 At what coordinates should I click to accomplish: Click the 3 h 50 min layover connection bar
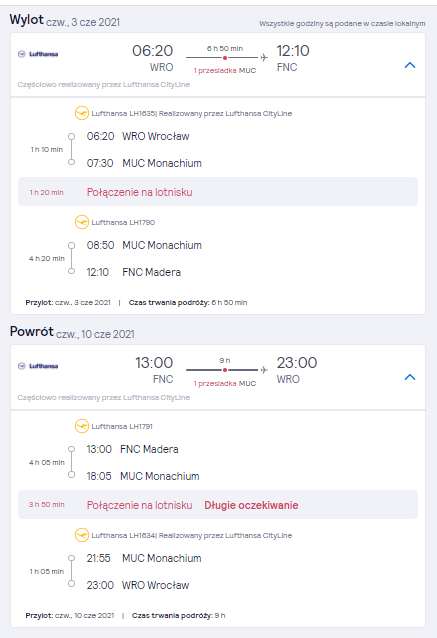pos(218,505)
